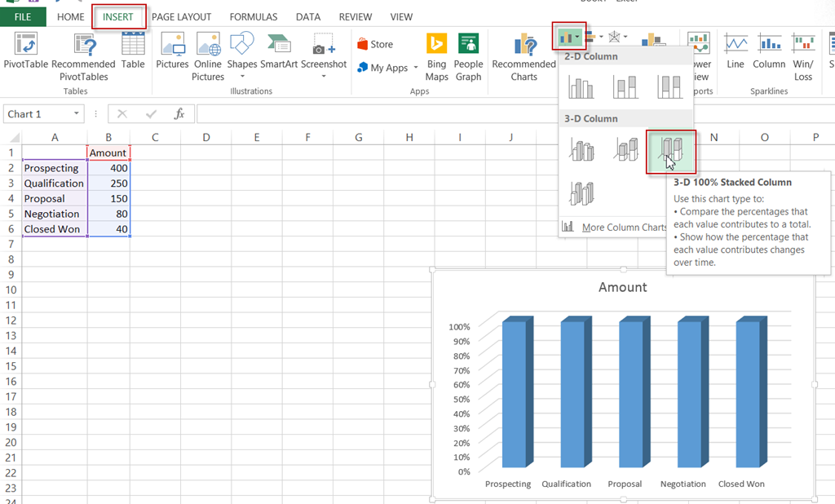Open the SmartArt graphic tool
835x504 pixels.
tap(279, 51)
